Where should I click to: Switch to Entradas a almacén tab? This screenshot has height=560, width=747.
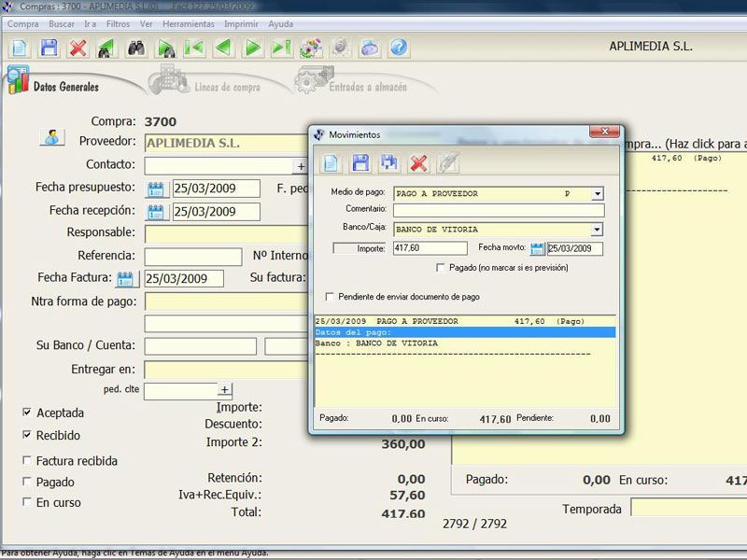(367, 87)
